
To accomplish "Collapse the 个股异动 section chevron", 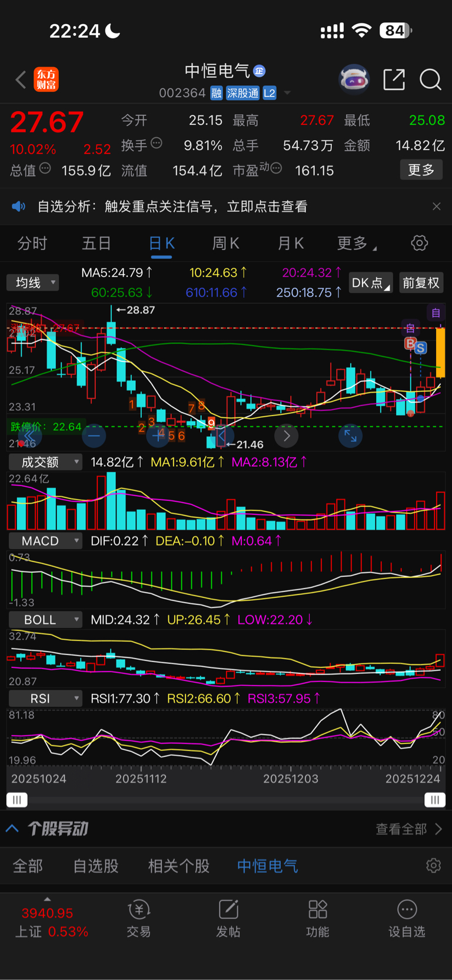I will [x=12, y=829].
